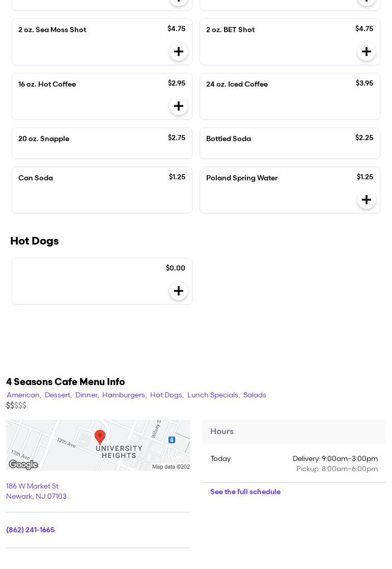Open the Bottled Soda item
392x569 pixels.
click(289, 143)
